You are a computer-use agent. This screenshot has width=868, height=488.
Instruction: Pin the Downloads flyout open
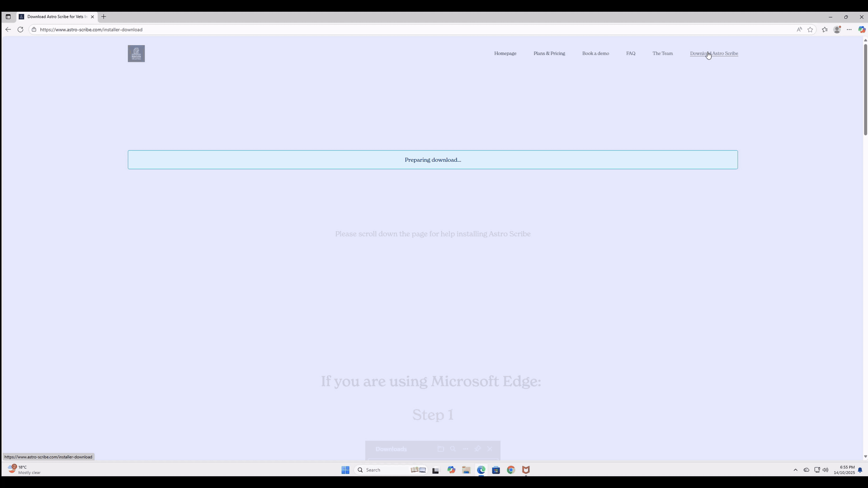coord(477,449)
